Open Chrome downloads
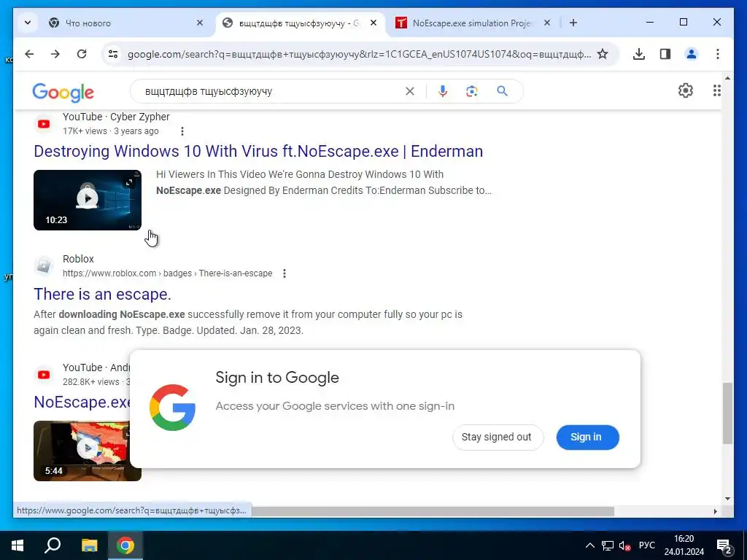747x560 pixels. click(639, 54)
